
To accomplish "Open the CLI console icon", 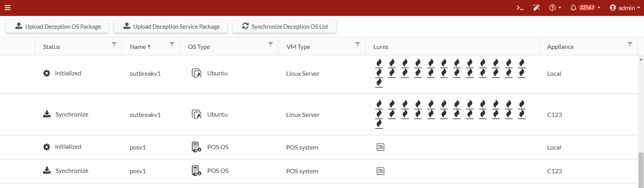I will (520, 8).
